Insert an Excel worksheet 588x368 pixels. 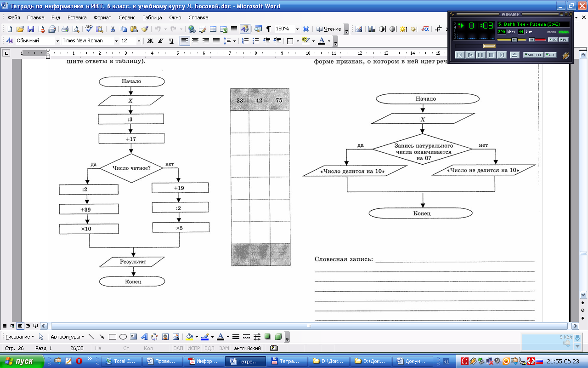tap(224, 29)
